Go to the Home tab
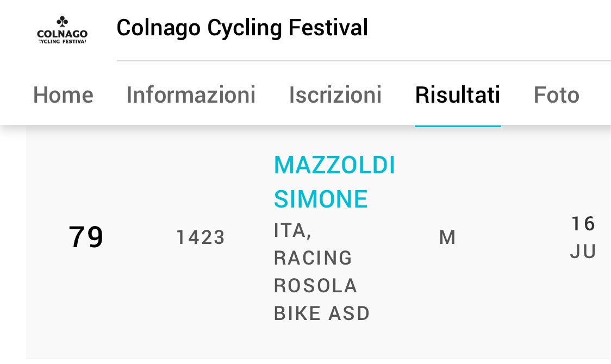The height and width of the screenshot is (364, 611). 63,95
